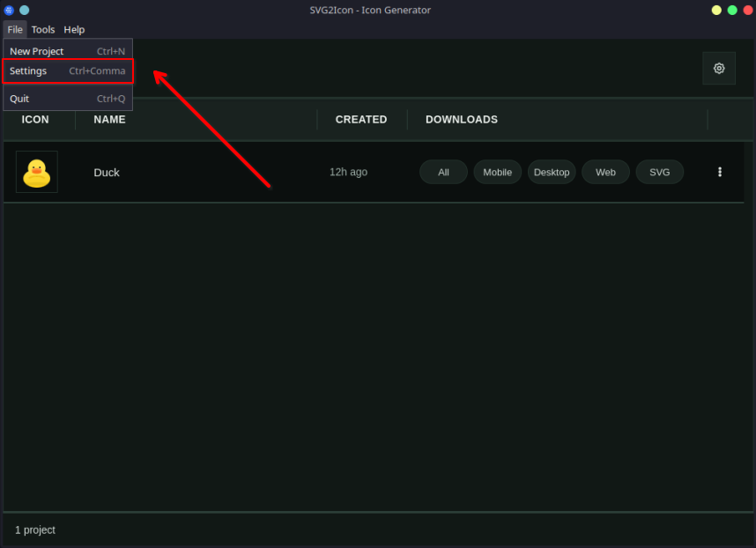Click the blue circle title bar button
The image size is (756, 548).
[x=24, y=10]
